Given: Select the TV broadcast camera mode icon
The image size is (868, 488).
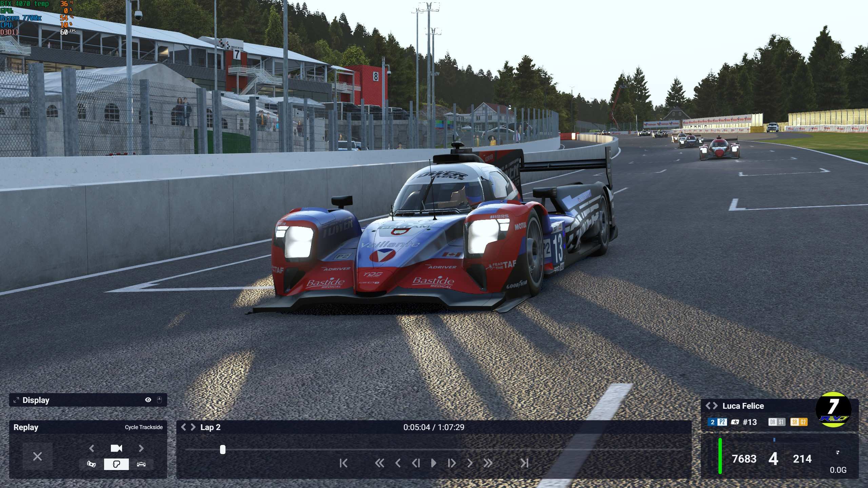Looking at the screenshot, I should (91, 464).
